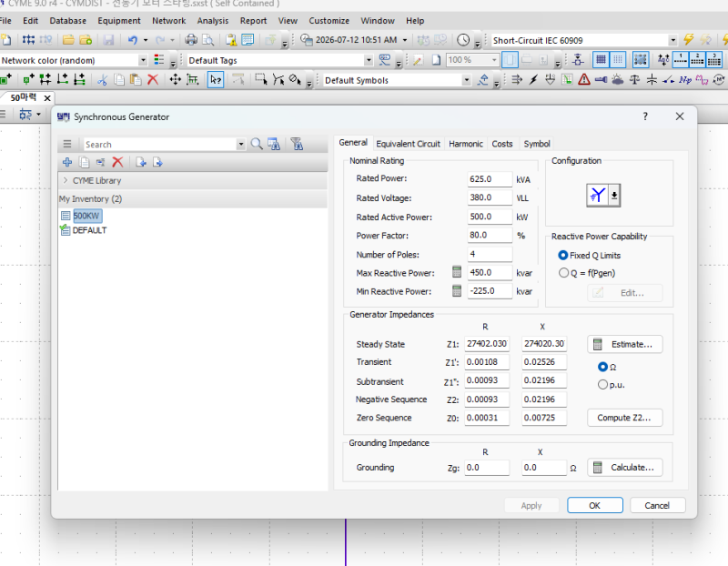Click the pointer selection tool with question mark
728x566 pixels.
point(216,80)
